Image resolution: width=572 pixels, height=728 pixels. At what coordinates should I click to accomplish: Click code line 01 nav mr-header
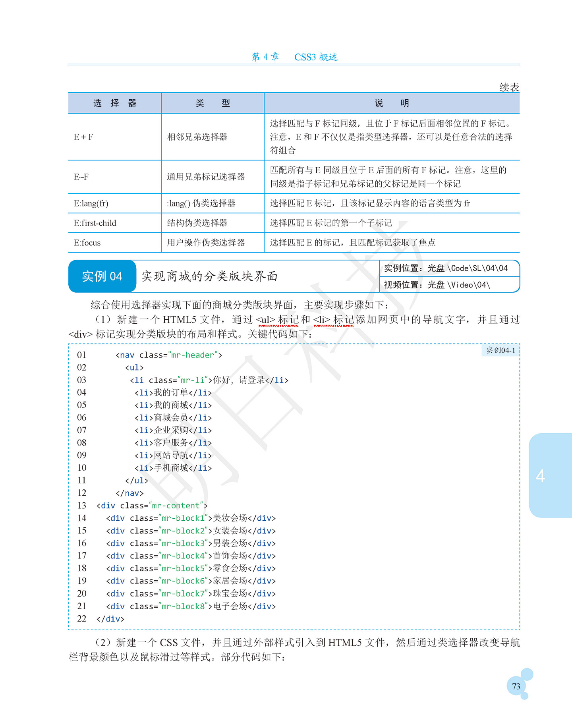tap(169, 355)
